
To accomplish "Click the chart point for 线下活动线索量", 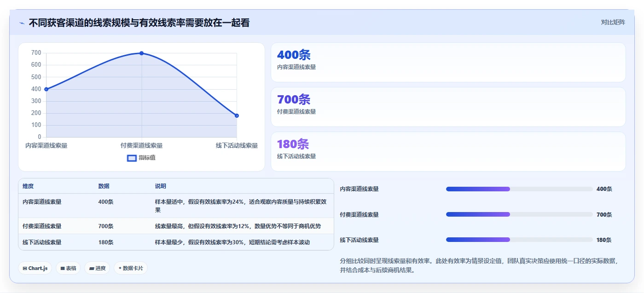I will [237, 115].
